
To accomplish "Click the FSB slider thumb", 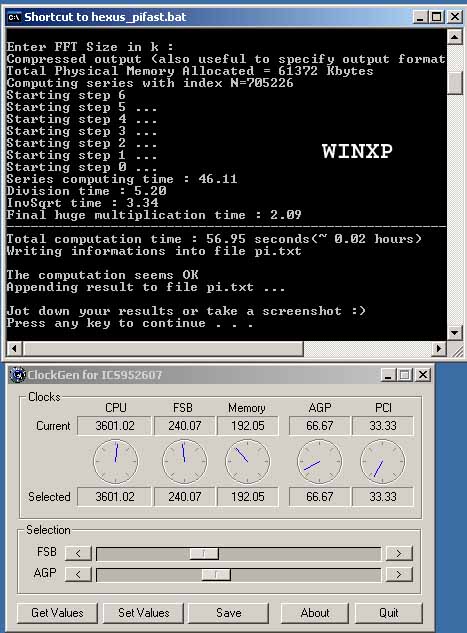I will pyautogui.click(x=204, y=553).
